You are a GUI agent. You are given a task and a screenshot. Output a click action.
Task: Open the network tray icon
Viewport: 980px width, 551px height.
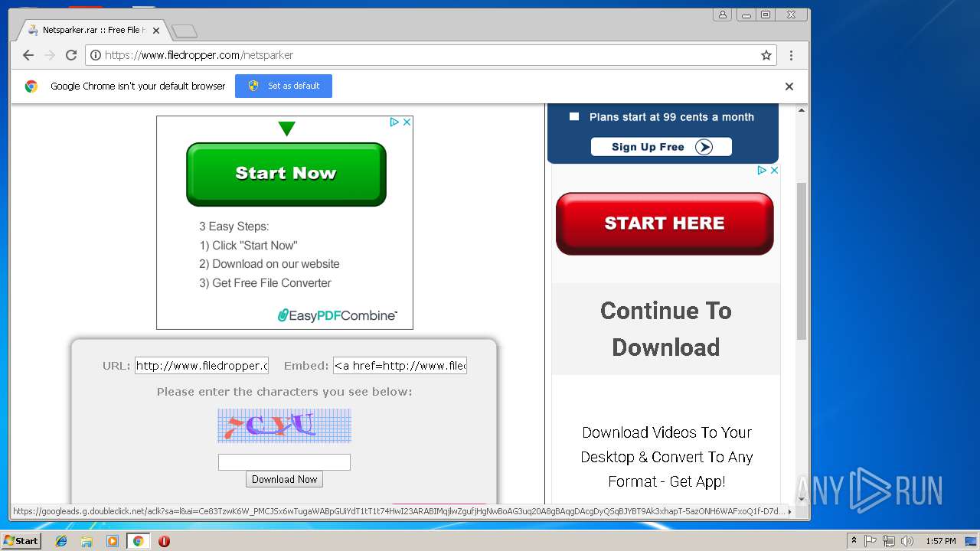coord(889,541)
